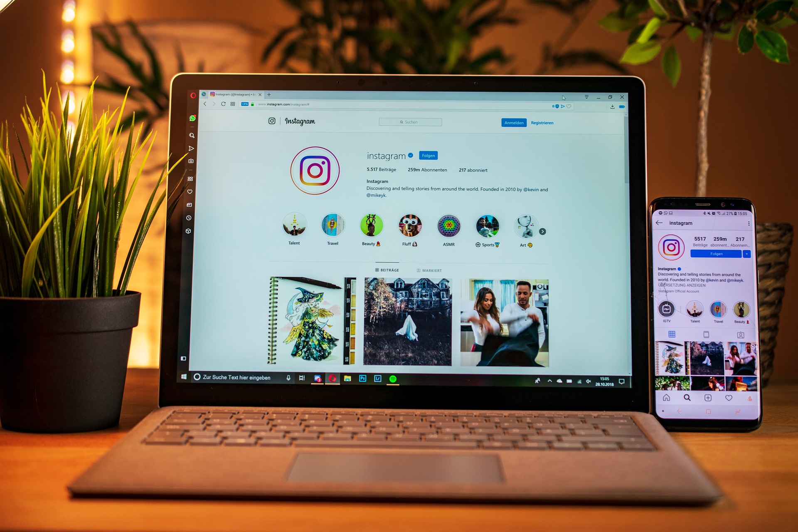This screenshot has height=532, width=798.
Task: Click the Anmelden (Login) dropdown link
Action: coord(513,123)
